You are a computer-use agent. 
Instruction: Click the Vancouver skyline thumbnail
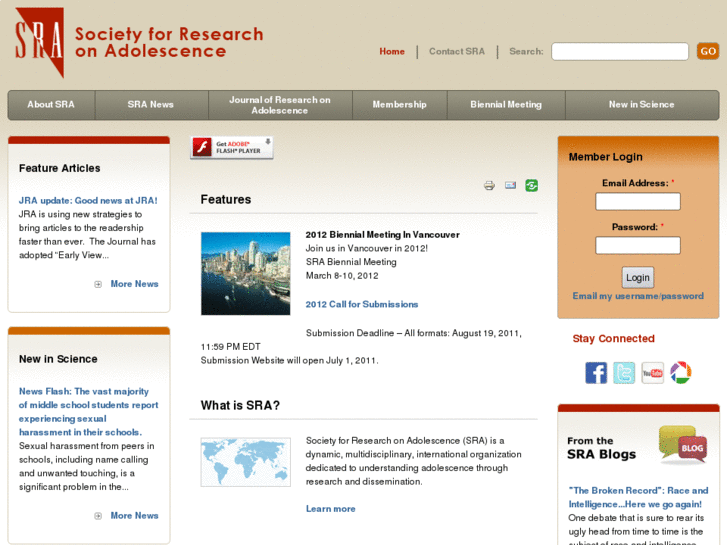click(246, 274)
